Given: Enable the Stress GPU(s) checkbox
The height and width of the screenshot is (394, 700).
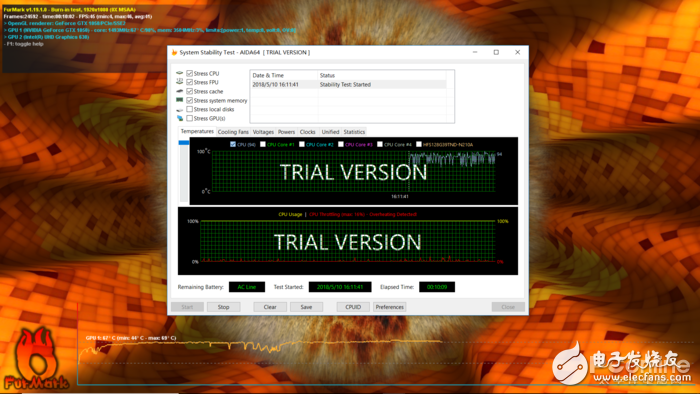Looking at the screenshot, I should coord(190,118).
